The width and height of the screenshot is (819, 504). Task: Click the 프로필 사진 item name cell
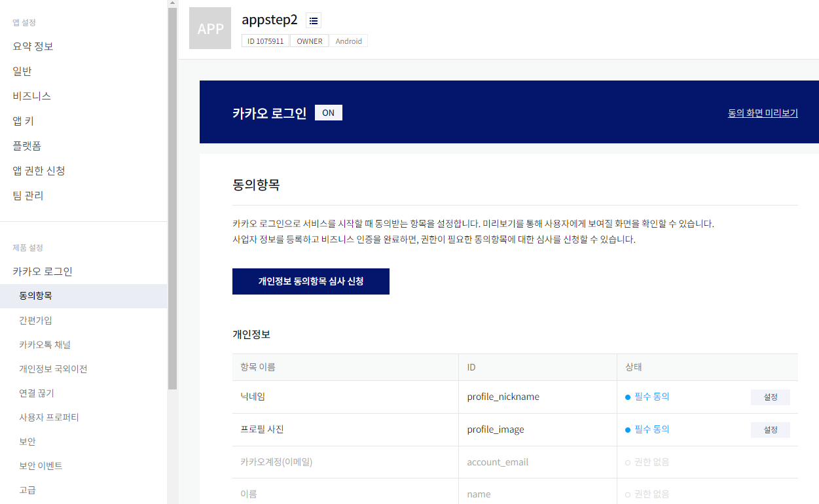345,429
